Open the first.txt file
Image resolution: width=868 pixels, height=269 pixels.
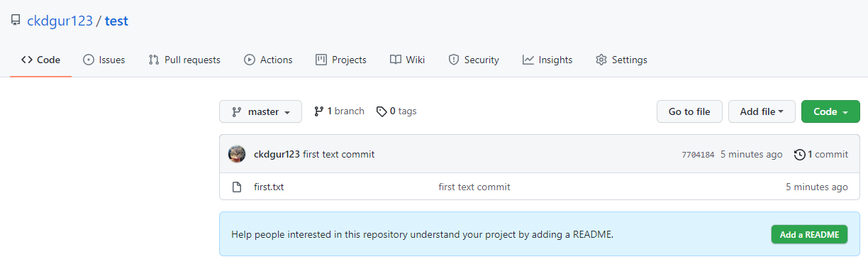coord(269,187)
